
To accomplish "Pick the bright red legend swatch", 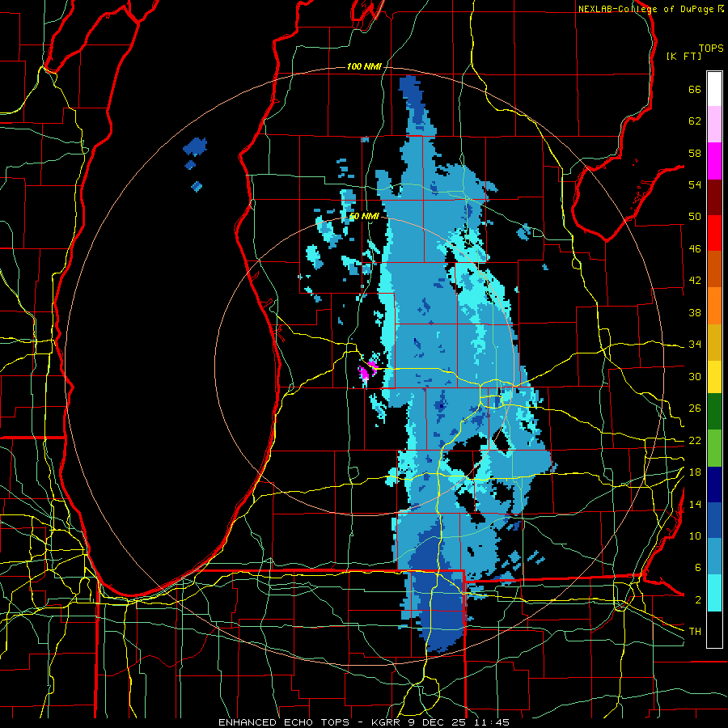I will pos(714,233).
